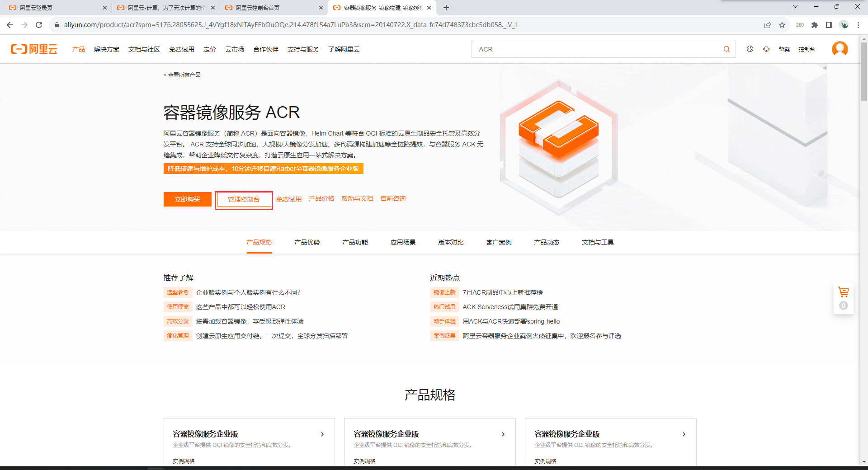The width and height of the screenshot is (868, 470).
Task: Click 查看所有产品 back link
Action: click(182, 75)
